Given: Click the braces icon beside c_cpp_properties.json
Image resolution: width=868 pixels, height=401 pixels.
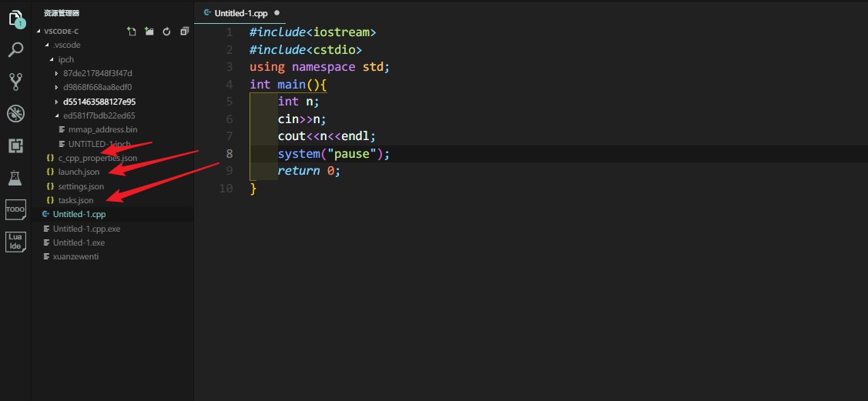Looking at the screenshot, I should point(50,159).
